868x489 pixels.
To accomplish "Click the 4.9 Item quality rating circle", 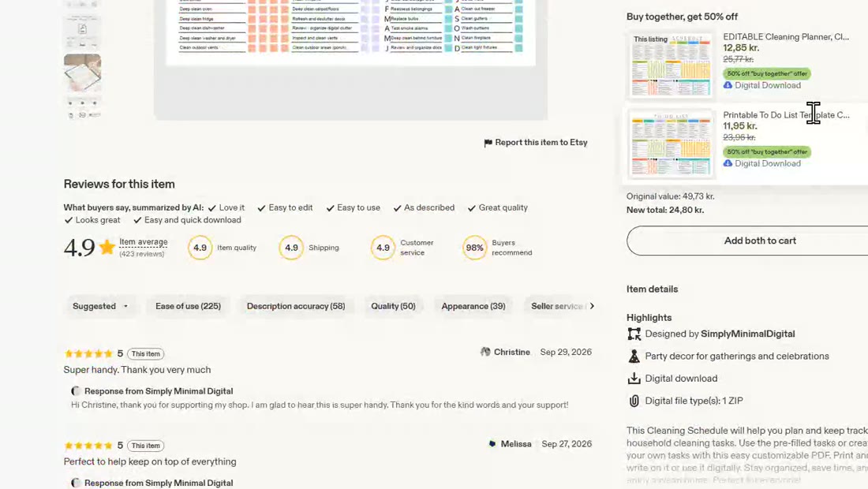I will [x=200, y=248].
